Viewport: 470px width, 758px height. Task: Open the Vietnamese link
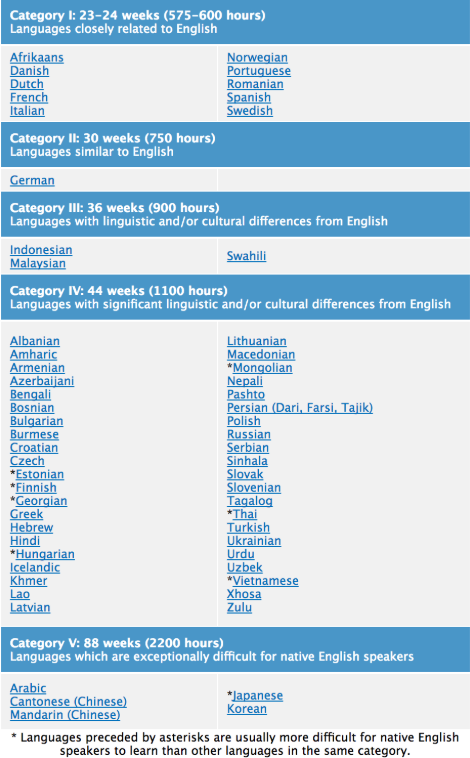[x=265, y=581]
